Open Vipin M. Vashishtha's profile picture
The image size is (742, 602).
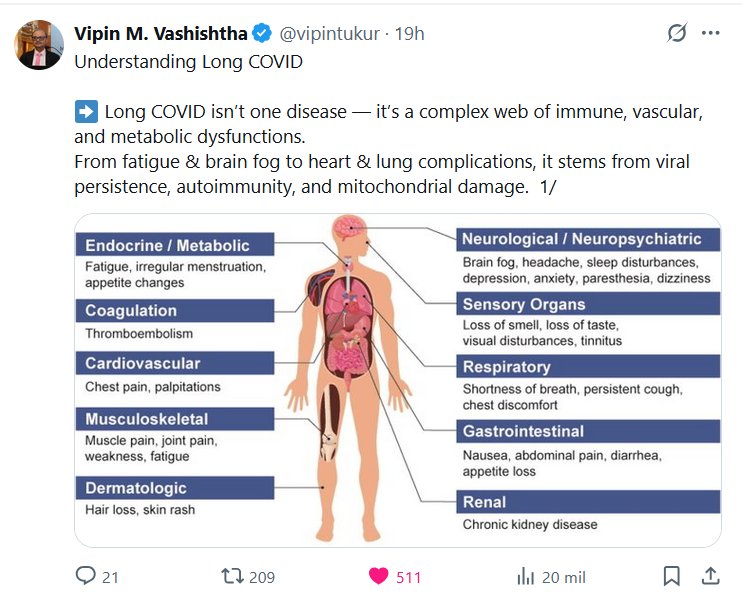39,44
